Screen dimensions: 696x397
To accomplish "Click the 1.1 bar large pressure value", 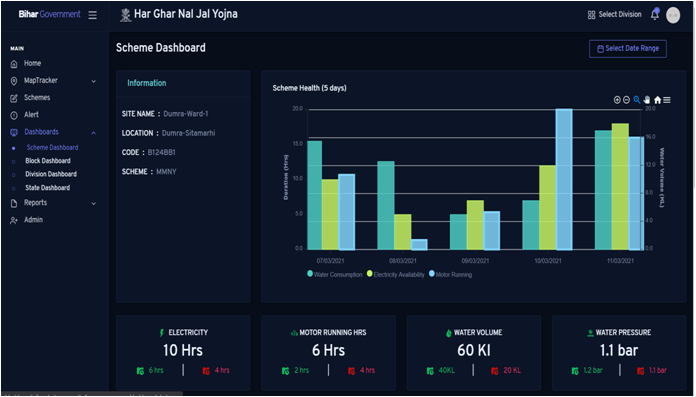I will (619, 350).
